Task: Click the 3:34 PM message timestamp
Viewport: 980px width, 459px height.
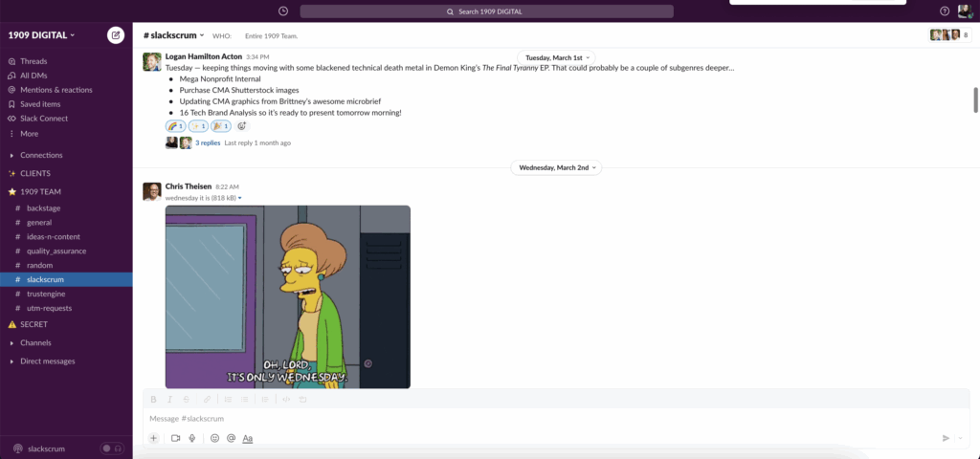Action: tap(257, 56)
